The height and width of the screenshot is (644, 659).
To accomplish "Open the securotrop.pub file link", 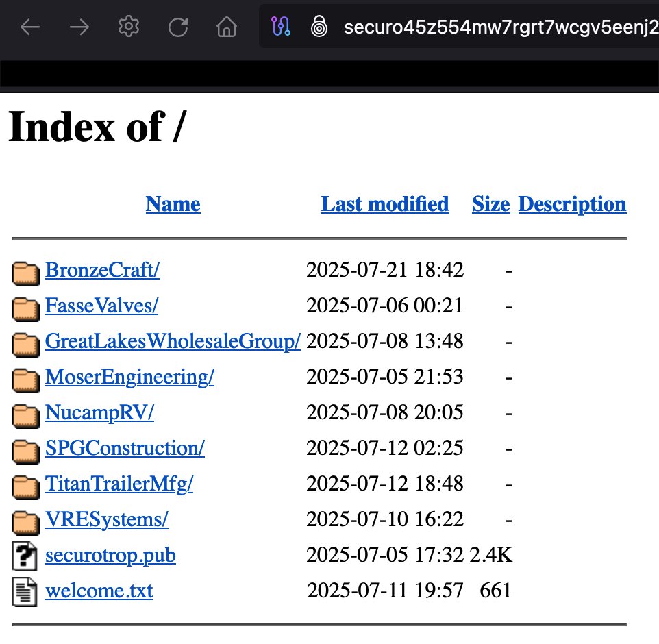I will [x=110, y=556].
